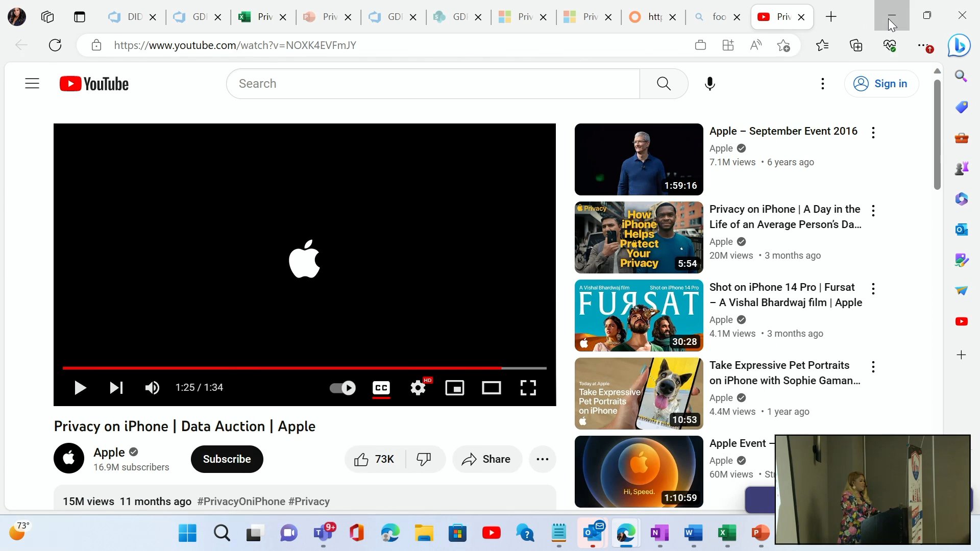
Task: Play the paused video
Action: 80,388
